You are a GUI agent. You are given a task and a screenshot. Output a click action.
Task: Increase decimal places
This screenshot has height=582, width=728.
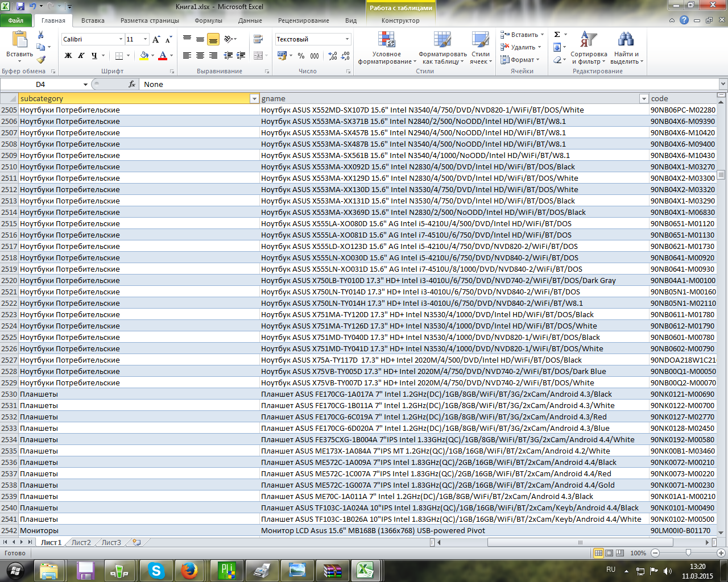[333, 56]
